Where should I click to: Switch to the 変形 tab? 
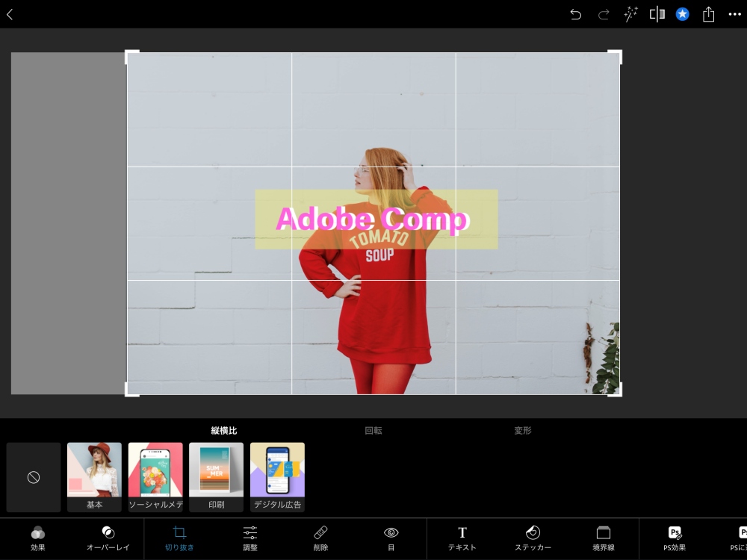tap(523, 431)
